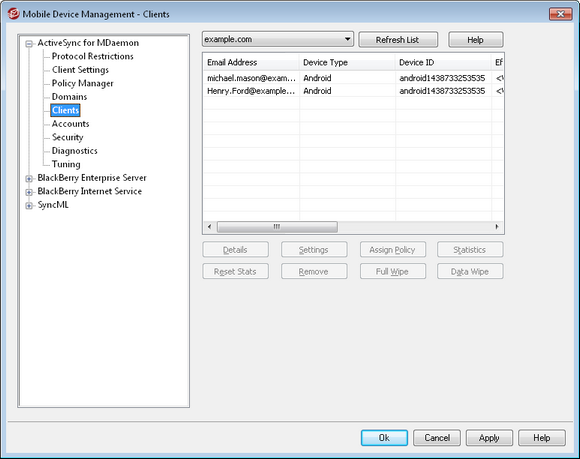
Task: Select Protocol Restrictions in the tree
Action: 92,56
